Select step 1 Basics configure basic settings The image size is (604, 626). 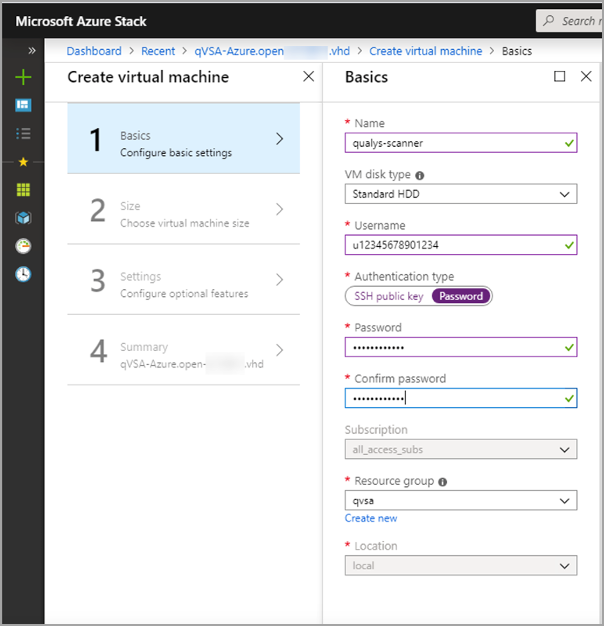(x=184, y=139)
